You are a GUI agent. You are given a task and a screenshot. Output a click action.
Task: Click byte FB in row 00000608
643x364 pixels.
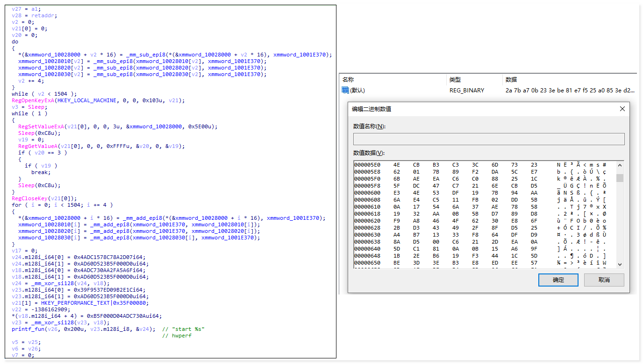point(475,199)
